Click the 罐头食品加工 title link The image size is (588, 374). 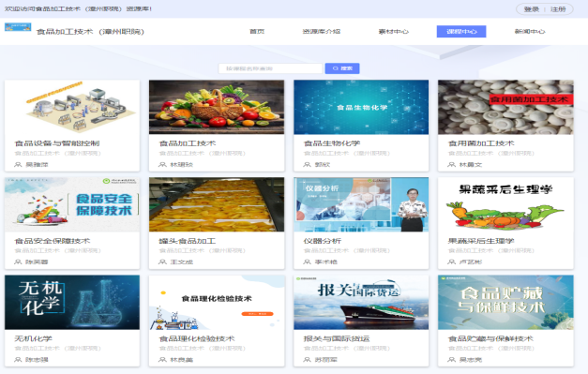(x=188, y=241)
